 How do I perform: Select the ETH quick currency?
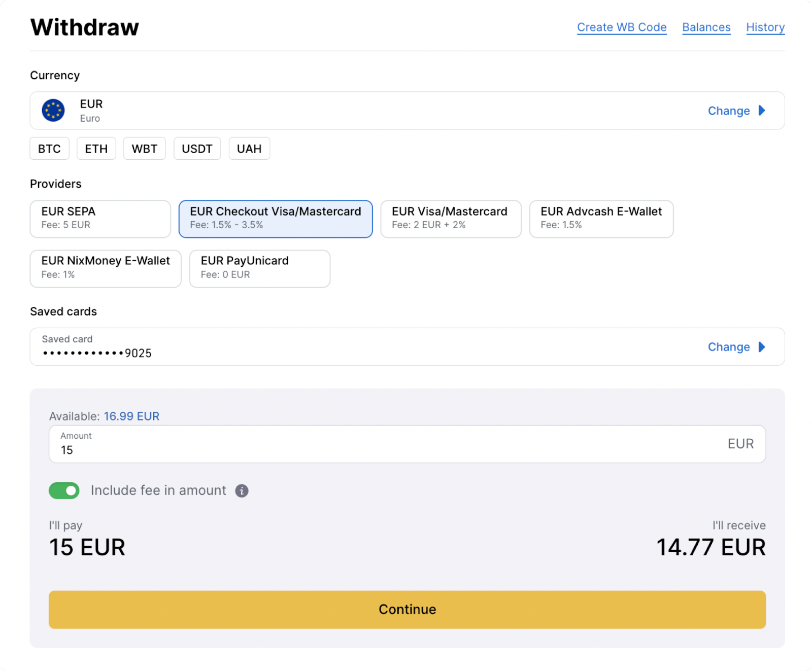pos(96,149)
